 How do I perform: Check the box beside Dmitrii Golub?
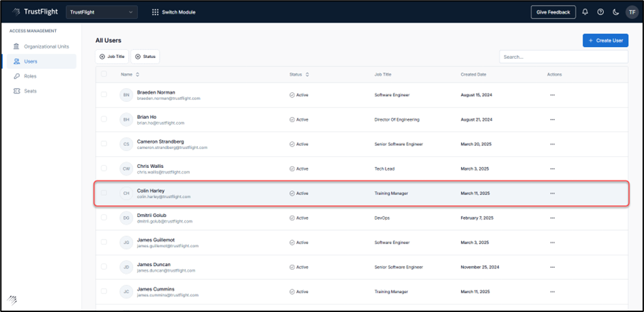pos(104,217)
